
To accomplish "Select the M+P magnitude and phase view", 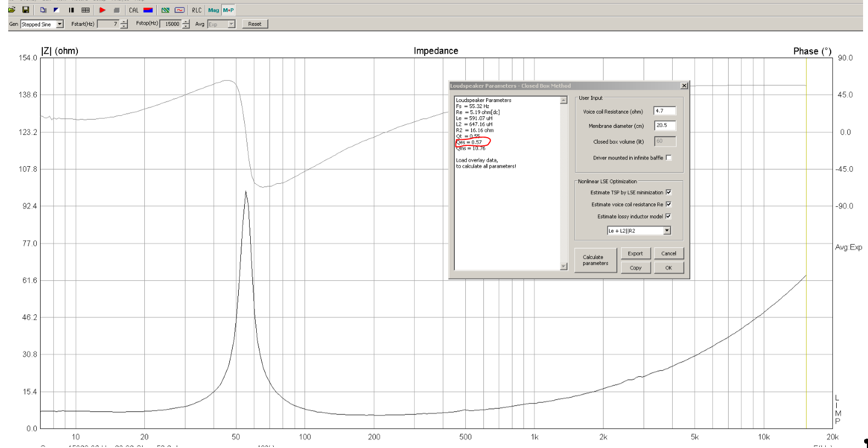I will point(228,10).
